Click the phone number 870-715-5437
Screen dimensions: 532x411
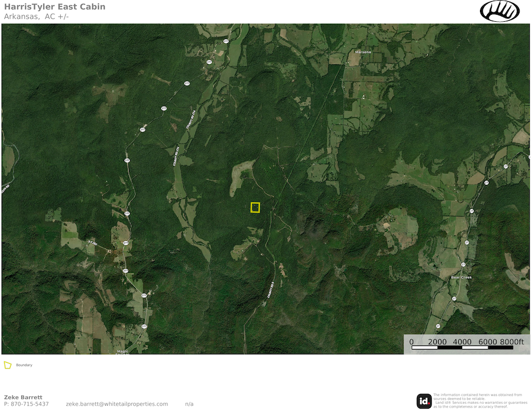pos(30,404)
